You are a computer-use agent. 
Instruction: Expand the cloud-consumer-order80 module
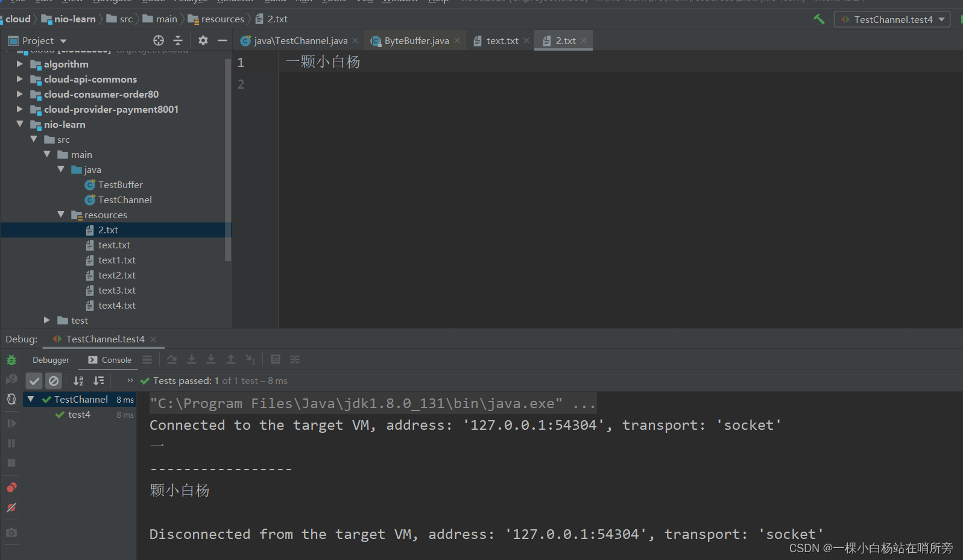pos(20,94)
